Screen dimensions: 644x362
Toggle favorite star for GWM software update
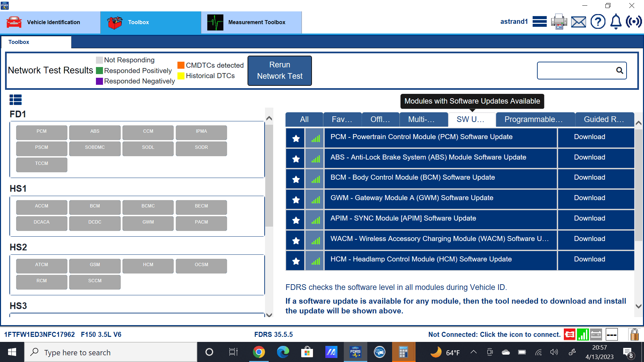(296, 199)
